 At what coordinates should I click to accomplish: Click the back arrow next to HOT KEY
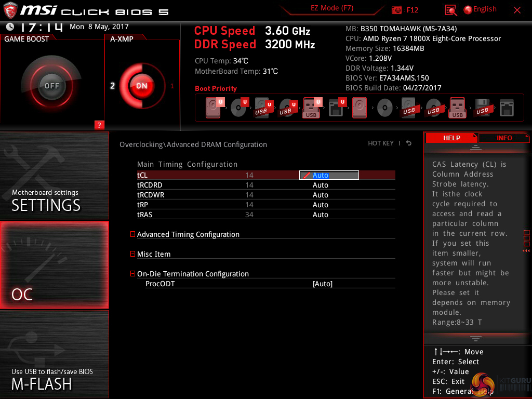(x=409, y=143)
